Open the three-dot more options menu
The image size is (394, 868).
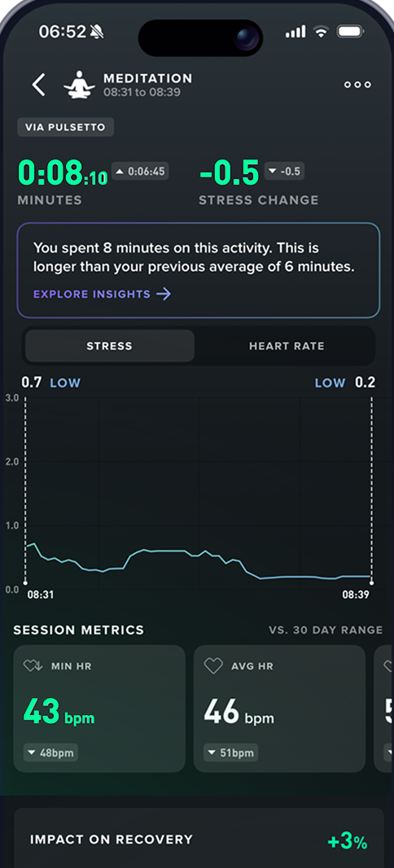357,85
